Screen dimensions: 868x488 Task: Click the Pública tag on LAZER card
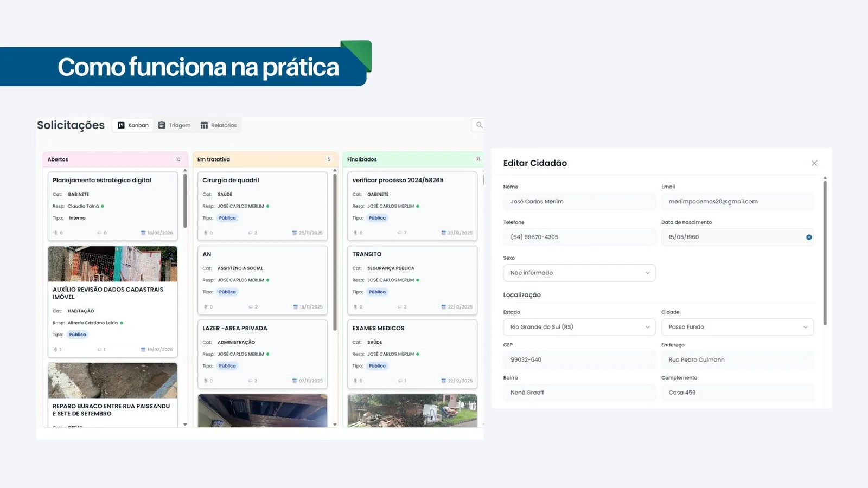227,366
